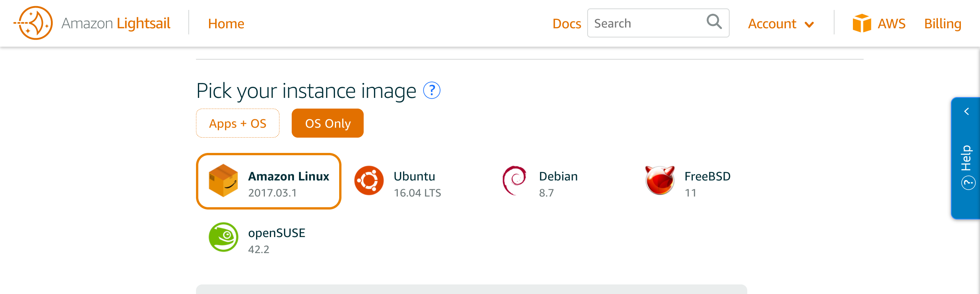Open the Billing page
The image size is (980, 294).
[942, 24]
